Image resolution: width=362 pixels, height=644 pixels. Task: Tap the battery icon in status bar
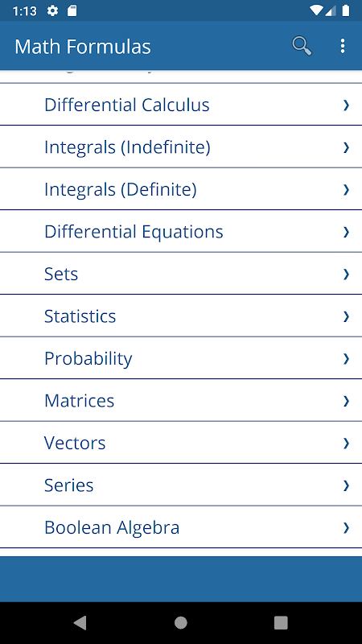[x=346, y=10]
